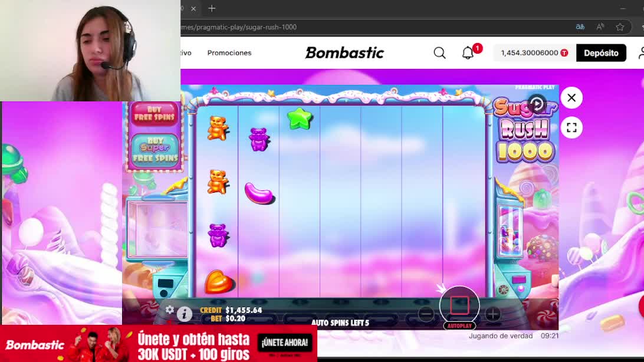This screenshot has width=644, height=362.
Task: Click the Depósito button
Action: click(601, 53)
